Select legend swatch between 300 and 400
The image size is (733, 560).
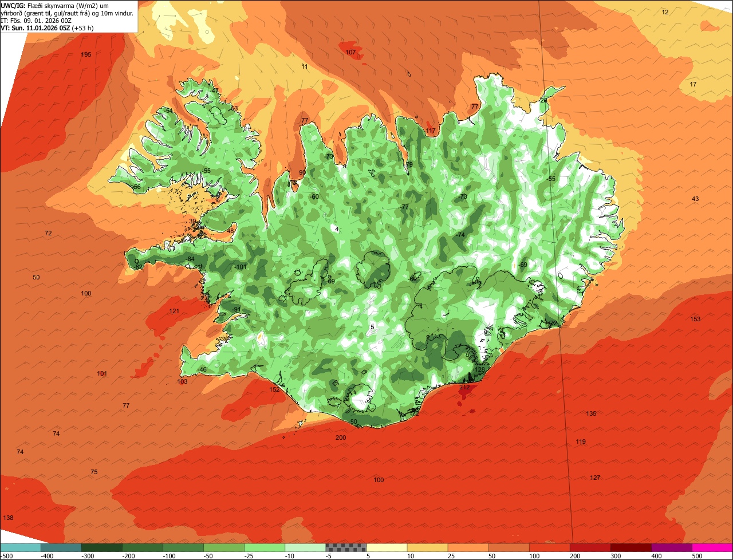(x=631, y=547)
